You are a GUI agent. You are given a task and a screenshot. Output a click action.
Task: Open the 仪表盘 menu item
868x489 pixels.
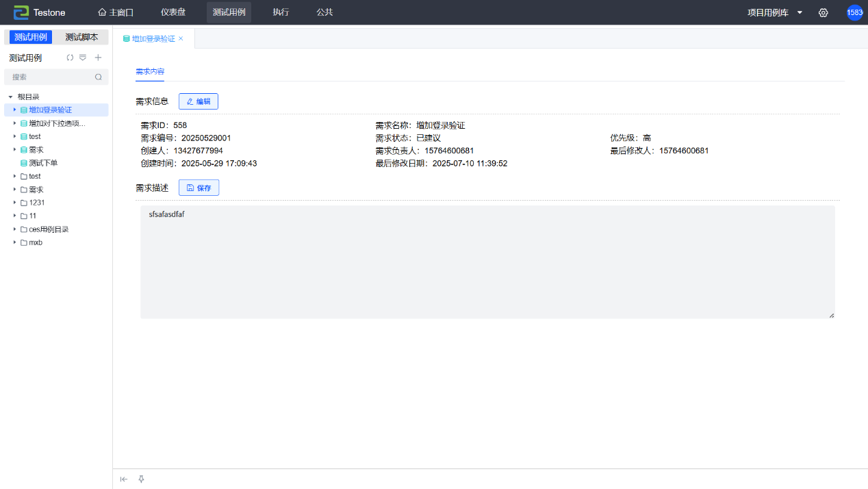point(173,12)
